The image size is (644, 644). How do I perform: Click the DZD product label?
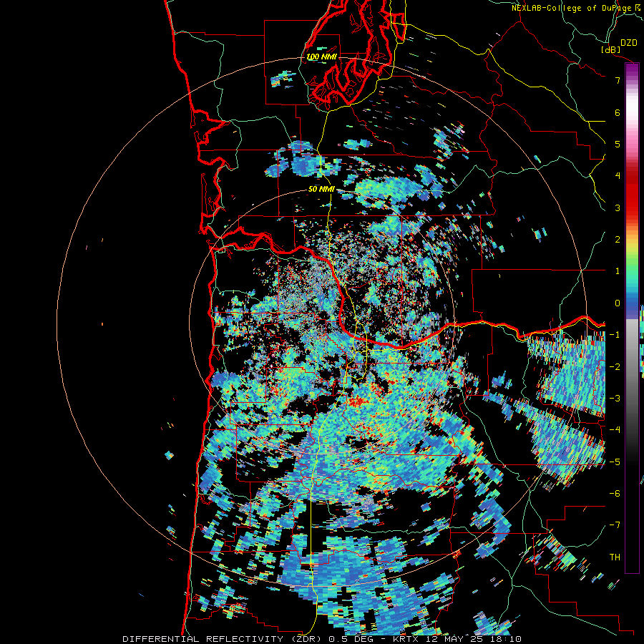click(628, 43)
